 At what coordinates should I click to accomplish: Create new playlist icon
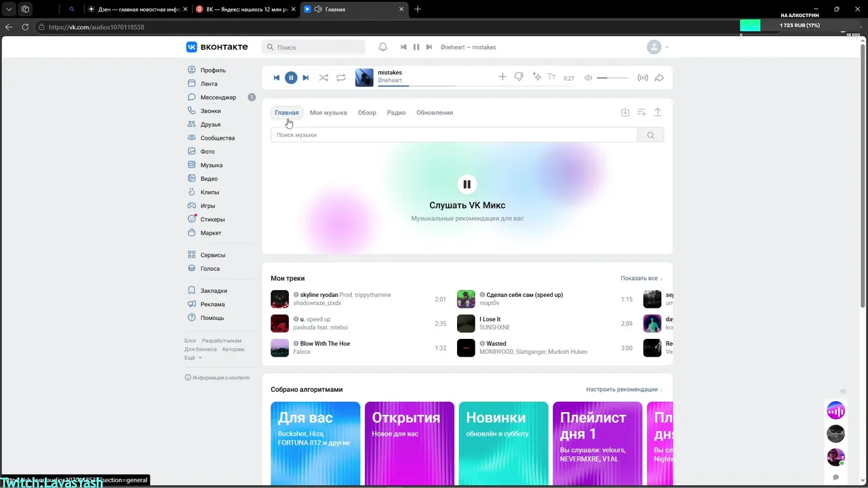click(x=642, y=113)
